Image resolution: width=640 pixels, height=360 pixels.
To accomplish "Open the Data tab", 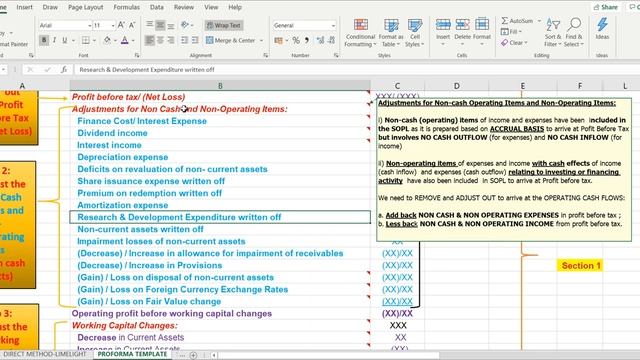I will point(157,7).
